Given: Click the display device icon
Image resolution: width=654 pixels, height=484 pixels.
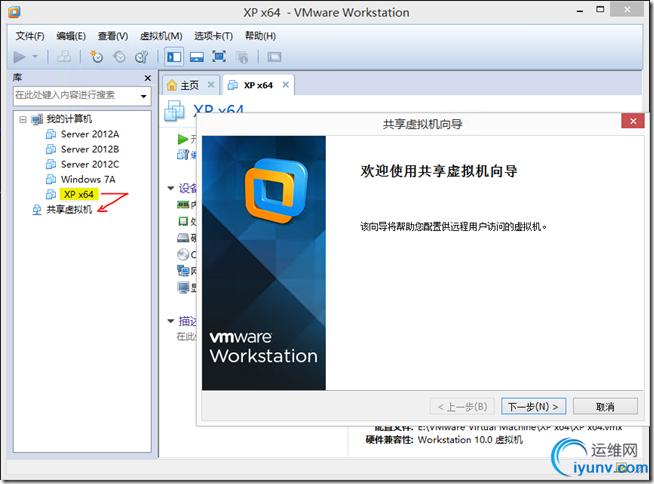Looking at the screenshot, I should tap(183, 287).
